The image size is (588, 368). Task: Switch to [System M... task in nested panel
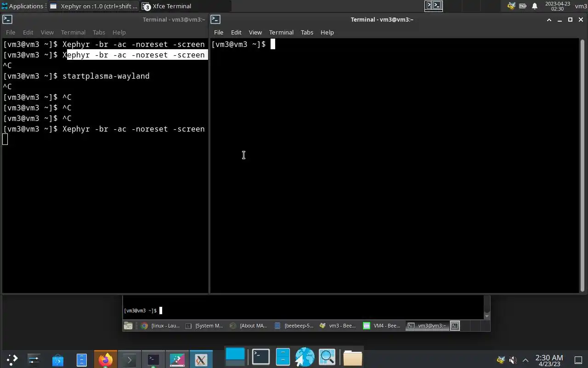click(x=204, y=326)
